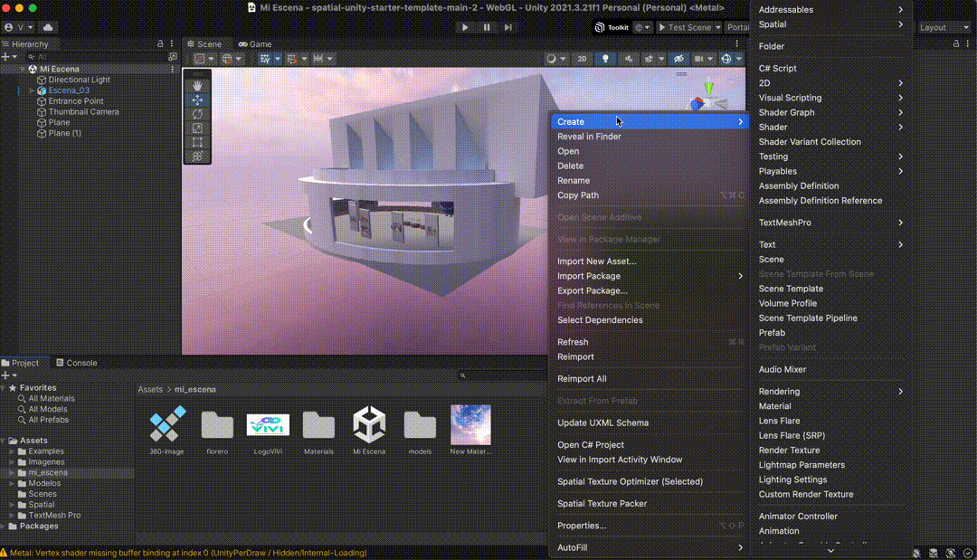Click the Hierarchy search field
The image size is (977, 560).
[x=97, y=57]
